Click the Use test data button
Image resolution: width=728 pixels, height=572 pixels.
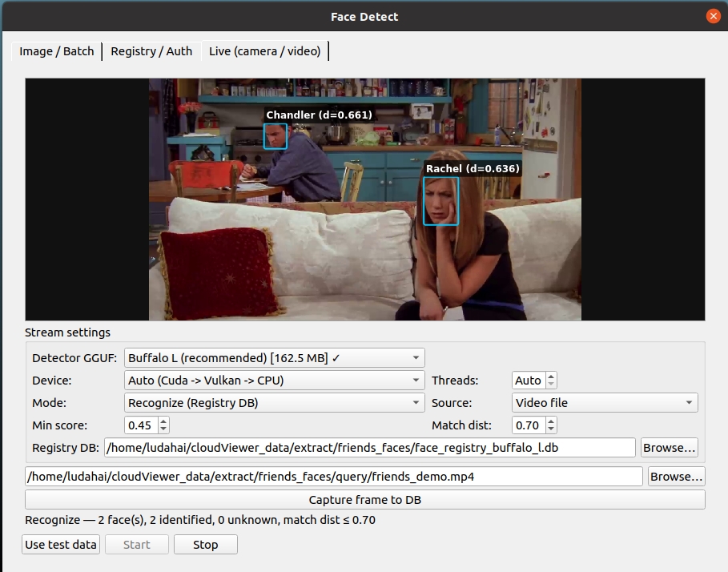pos(61,545)
